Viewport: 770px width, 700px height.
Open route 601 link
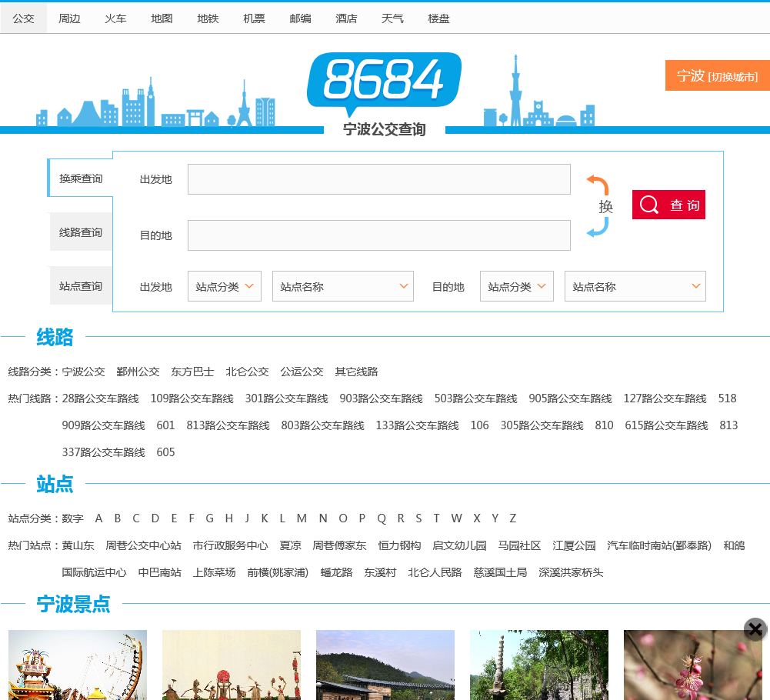pyautogui.click(x=165, y=425)
